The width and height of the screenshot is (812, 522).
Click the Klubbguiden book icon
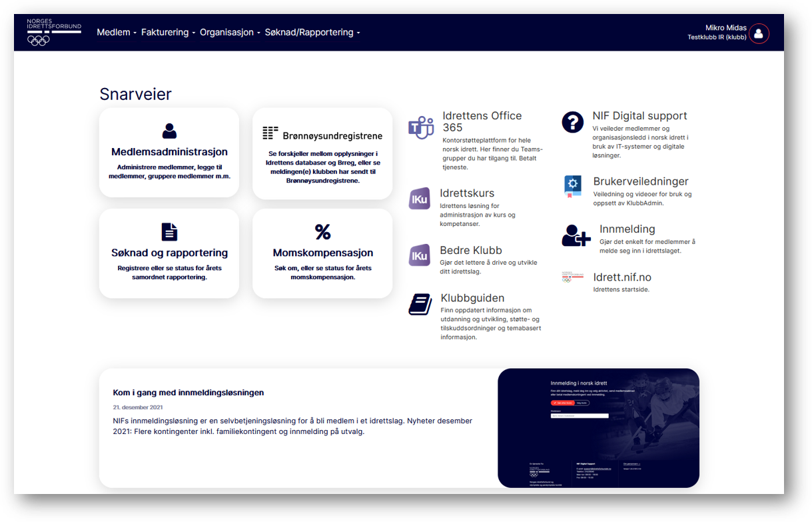(x=420, y=304)
